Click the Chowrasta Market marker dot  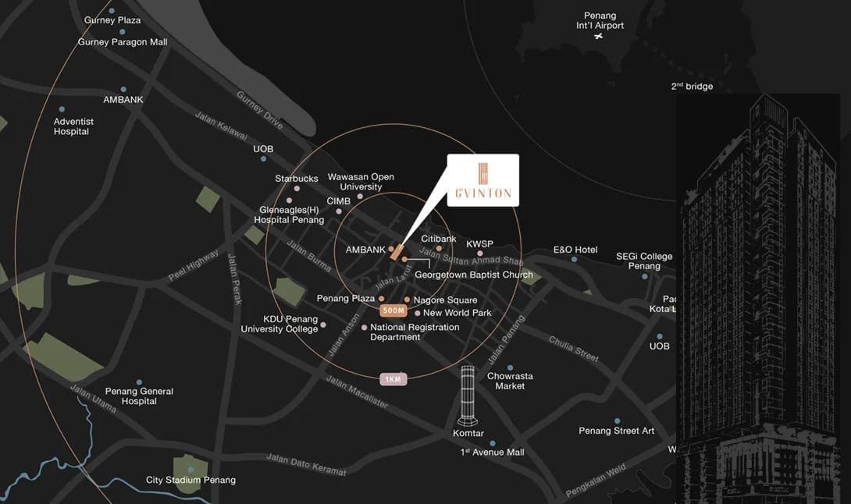[510, 367]
